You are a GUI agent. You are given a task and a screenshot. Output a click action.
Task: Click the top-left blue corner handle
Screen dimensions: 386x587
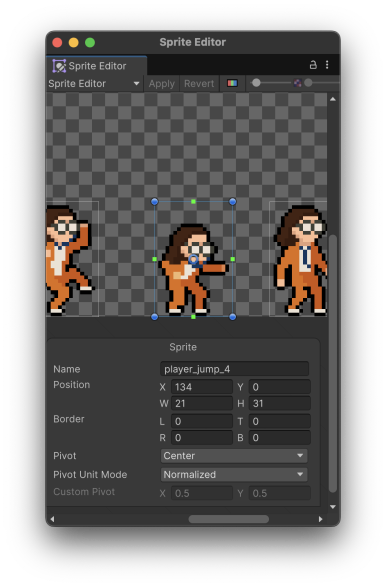pyautogui.click(x=154, y=202)
